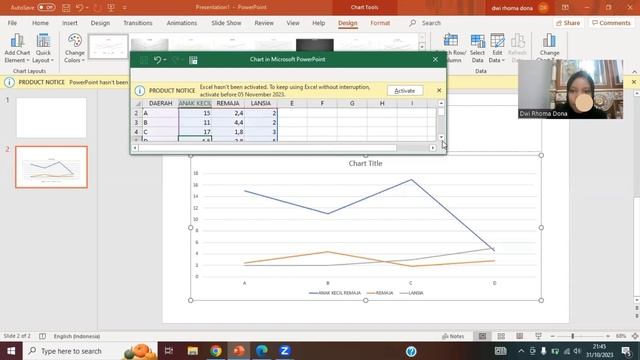640x360 pixels.
Task: Switch to Slide Sorter view icon
Action: click(501, 336)
